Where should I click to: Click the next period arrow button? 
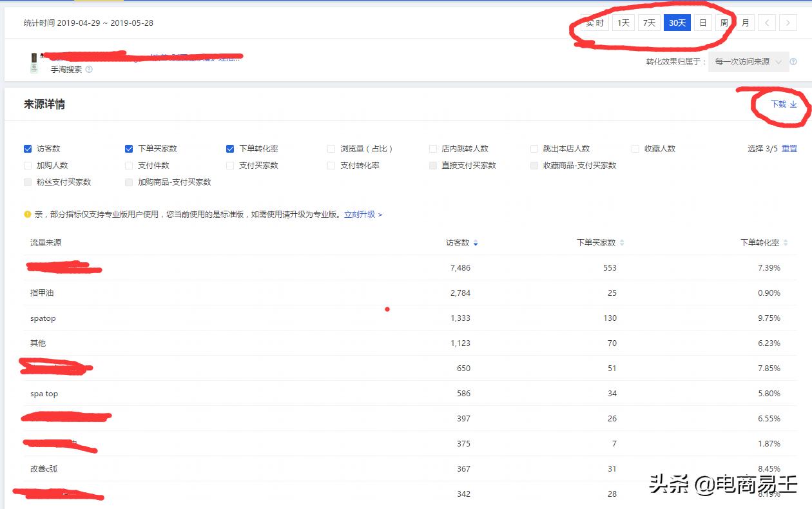click(788, 23)
